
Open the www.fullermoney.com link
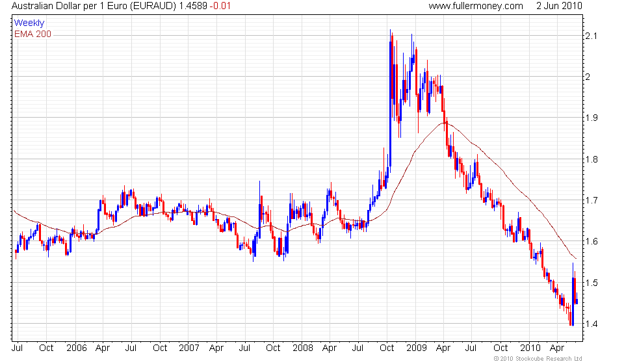pos(476,6)
